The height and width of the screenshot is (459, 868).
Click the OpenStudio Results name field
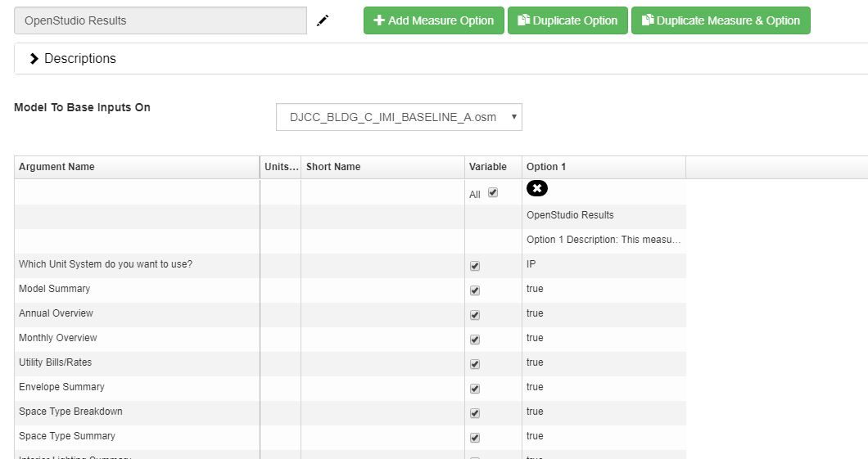160,20
